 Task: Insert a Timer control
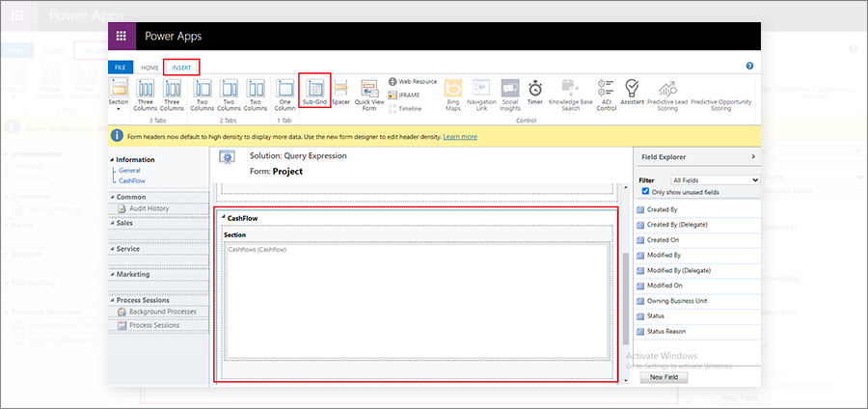pos(534,92)
